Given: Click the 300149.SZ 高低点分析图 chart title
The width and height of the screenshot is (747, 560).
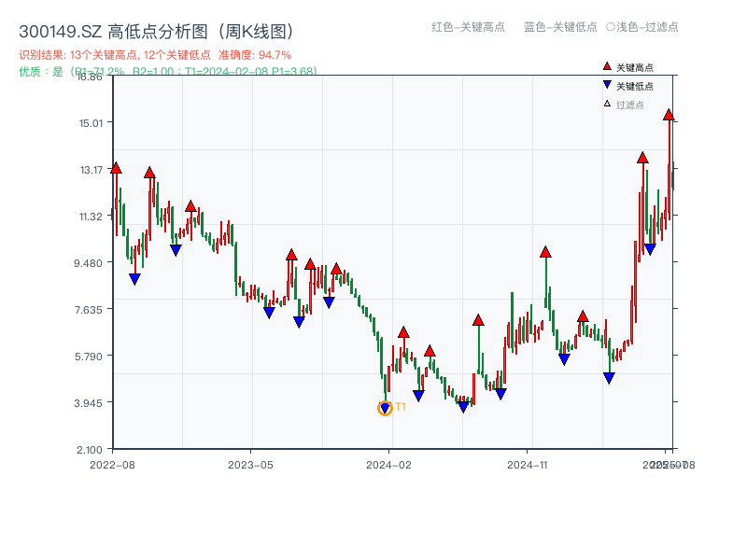Looking at the screenshot, I should pos(156,32).
